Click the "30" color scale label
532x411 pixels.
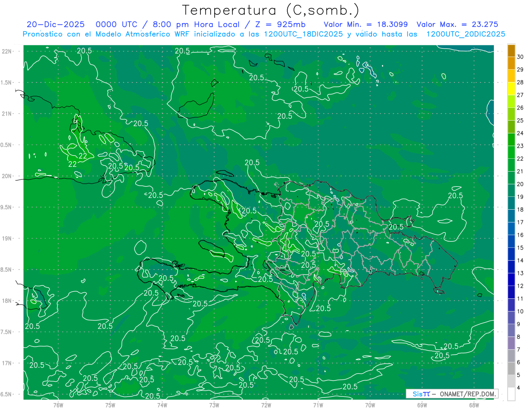coord(520,57)
